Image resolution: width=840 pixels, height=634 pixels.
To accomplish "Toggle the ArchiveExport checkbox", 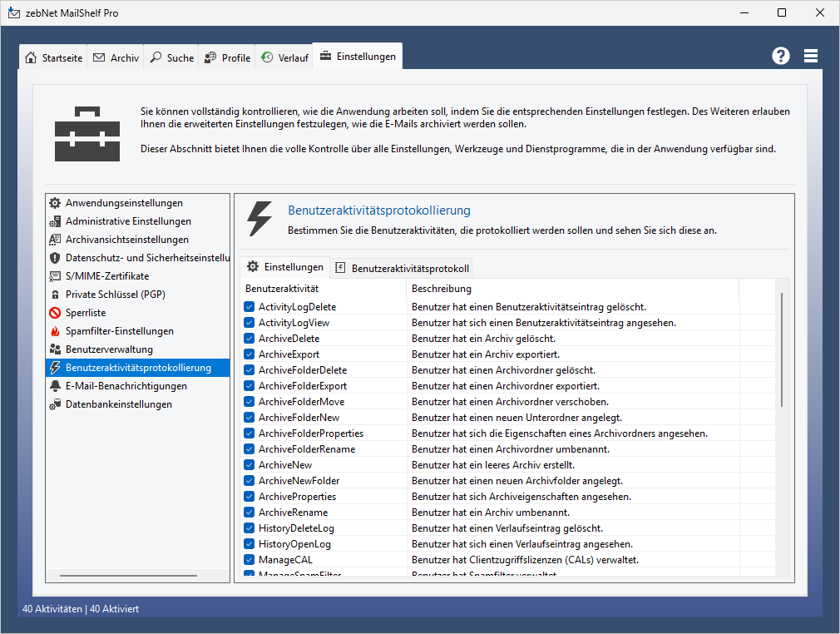I will point(250,354).
